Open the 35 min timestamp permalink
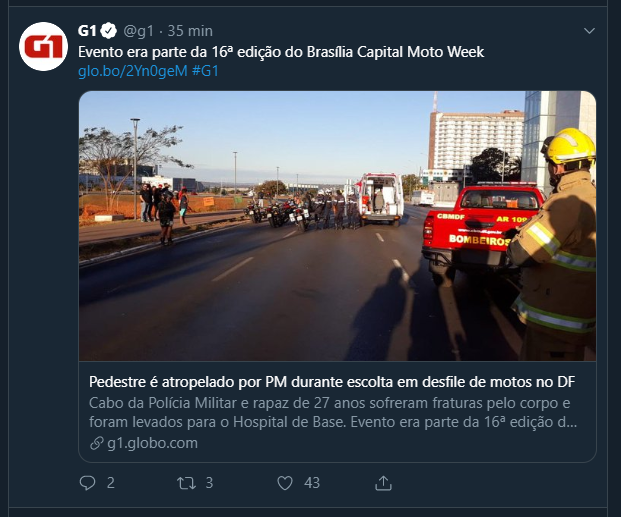The height and width of the screenshot is (517, 621). click(x=190, y=31)
